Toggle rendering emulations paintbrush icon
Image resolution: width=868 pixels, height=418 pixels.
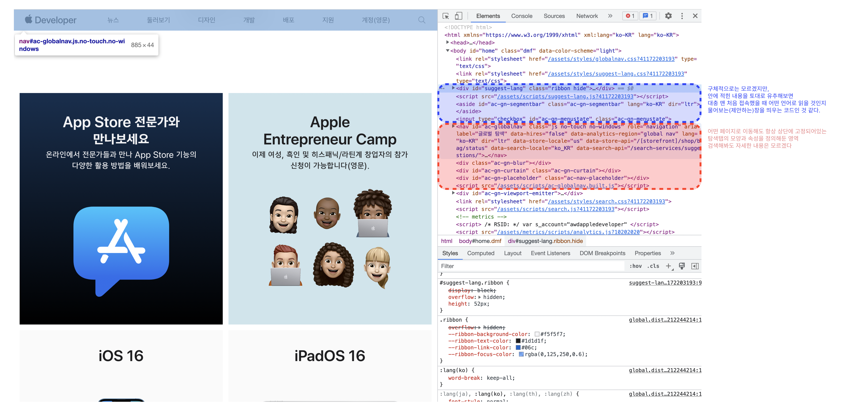682,266
